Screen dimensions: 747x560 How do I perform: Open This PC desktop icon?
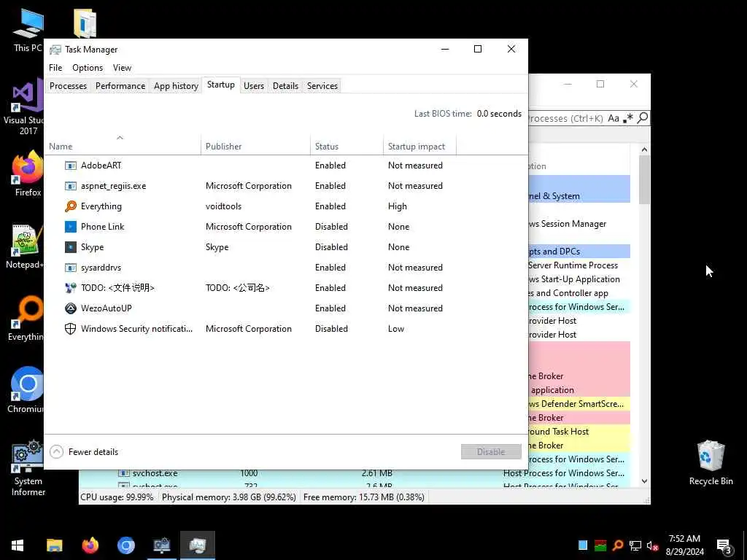click(x=28, y=30)
